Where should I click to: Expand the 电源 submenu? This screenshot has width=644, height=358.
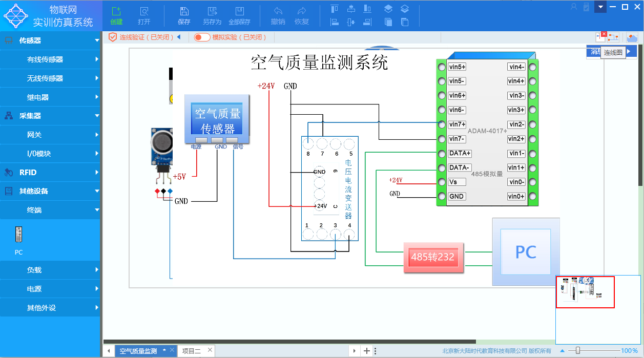(97, 289)
